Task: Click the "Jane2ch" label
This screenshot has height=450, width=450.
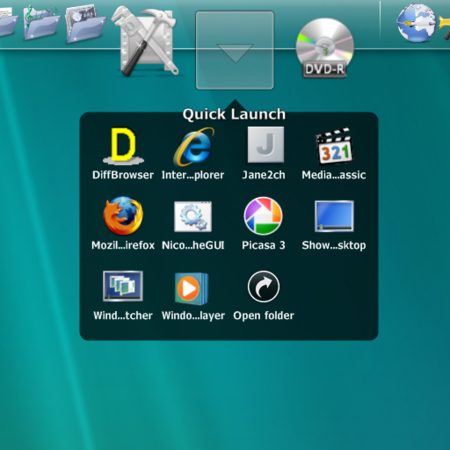Action: click(x=264, y=175)
